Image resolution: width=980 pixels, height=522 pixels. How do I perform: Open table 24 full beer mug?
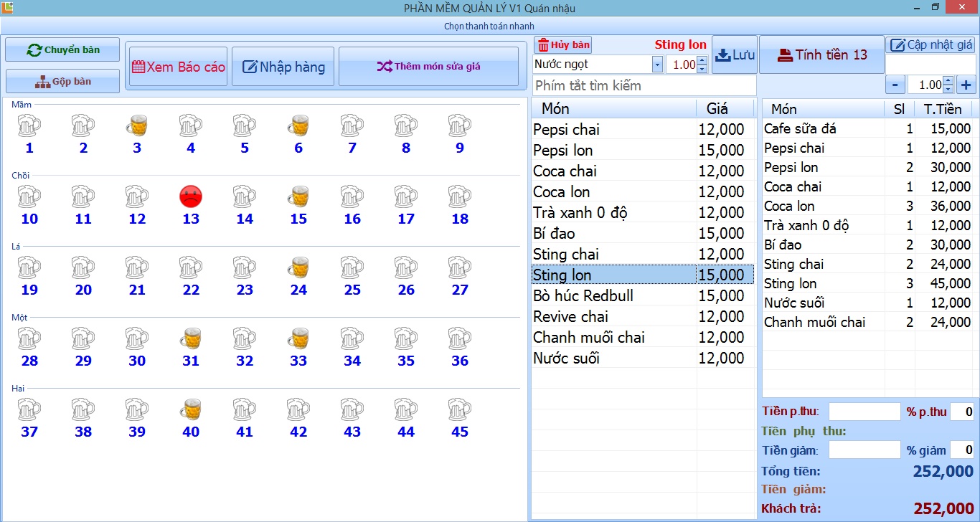(x=298, y=267)
